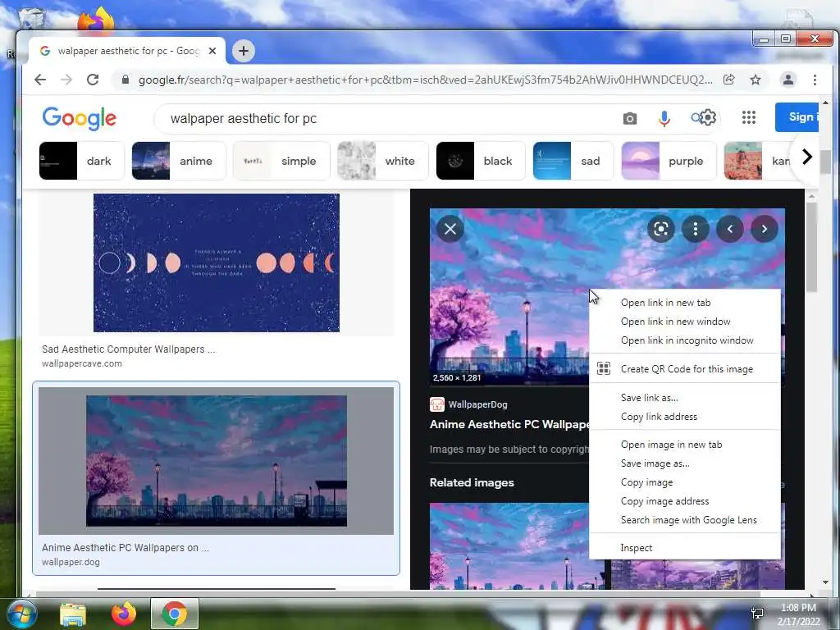Click the browser forward arrow
Viewport: 840px width, 630px height.
pyautogui.click(x=66, y=80)
